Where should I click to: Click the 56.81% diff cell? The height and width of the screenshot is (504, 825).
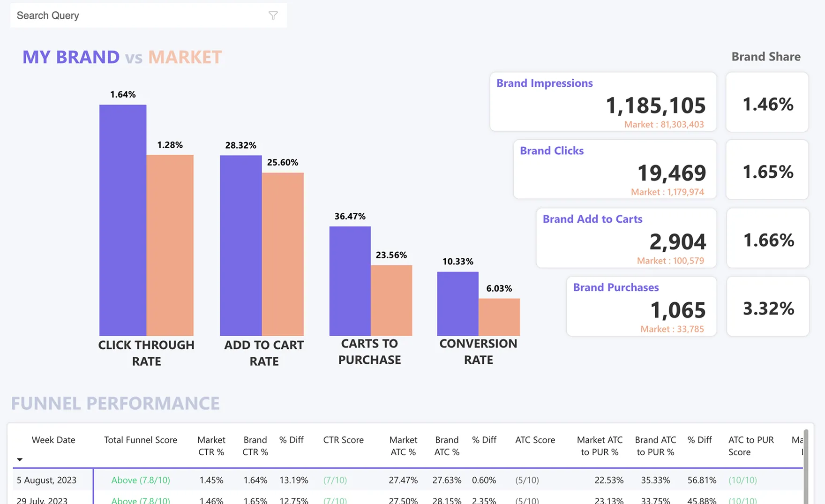[702, 480]
